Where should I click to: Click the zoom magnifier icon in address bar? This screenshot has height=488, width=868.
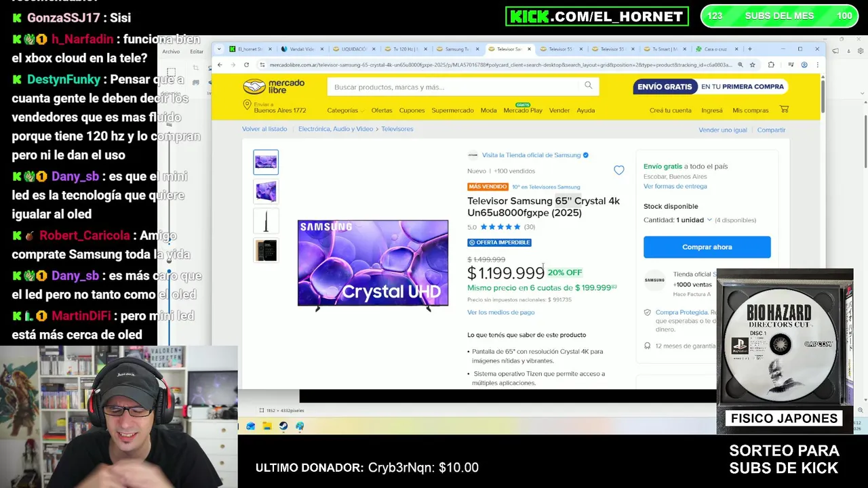(740, 65)
